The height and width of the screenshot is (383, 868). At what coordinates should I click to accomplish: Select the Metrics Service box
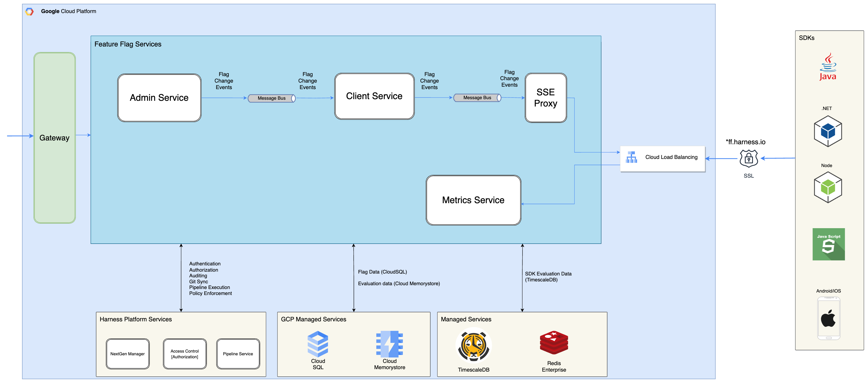coord(473,200)
